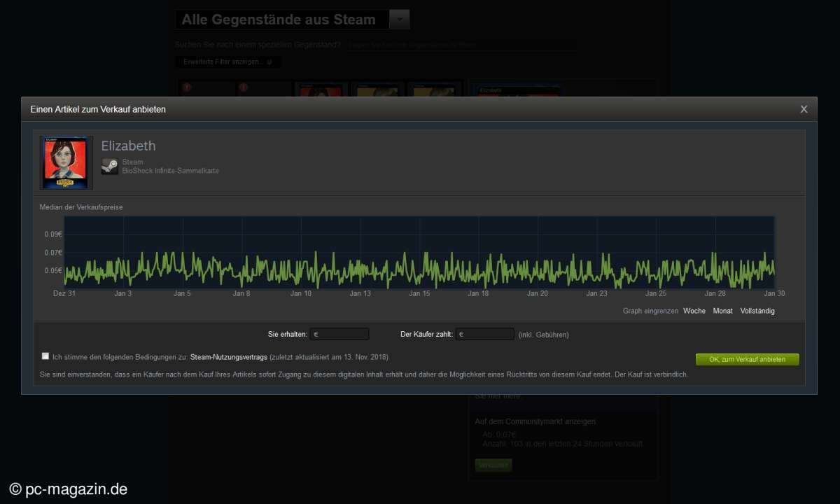This screenshot has width=840, height=504.
Task: Click the background item search field
Action: pos(461,45)
